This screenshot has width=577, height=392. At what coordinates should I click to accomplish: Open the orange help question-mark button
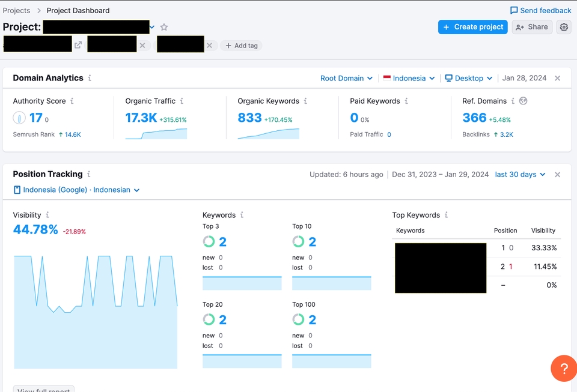pos(564,368)
